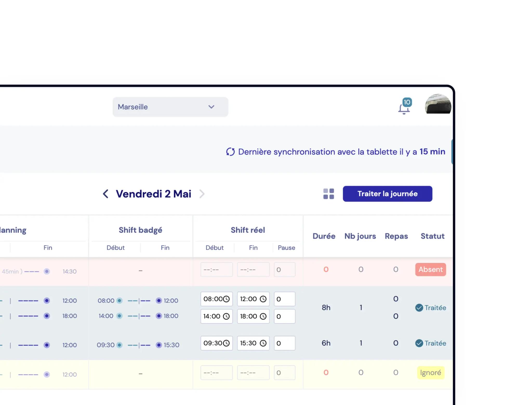Click red 0 duration in Absent row
This screenshot has width=532, height=405.
click(326, 269)
